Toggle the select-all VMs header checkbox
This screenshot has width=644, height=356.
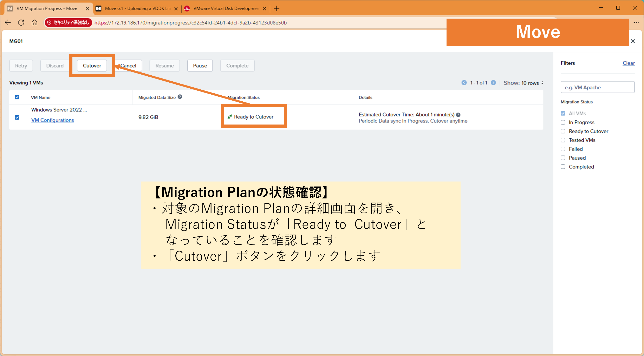(x=17, y=97)
